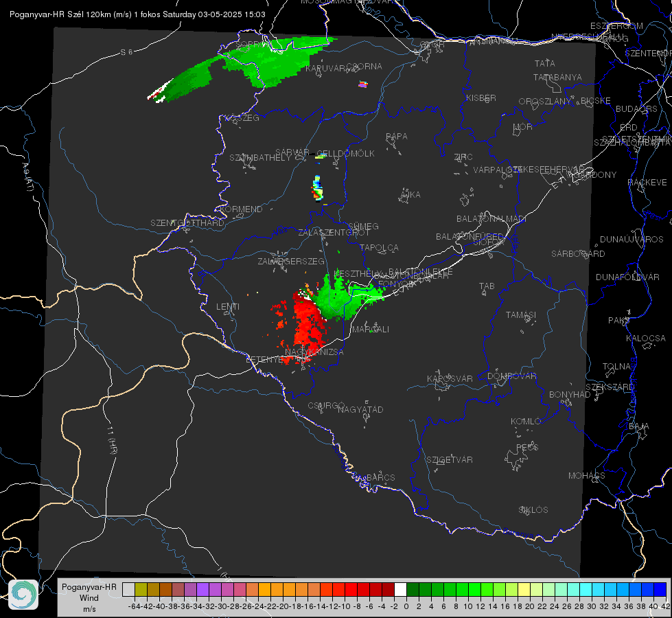
Task: Click the RACKEVE city label
Action: tap(647, 183)
